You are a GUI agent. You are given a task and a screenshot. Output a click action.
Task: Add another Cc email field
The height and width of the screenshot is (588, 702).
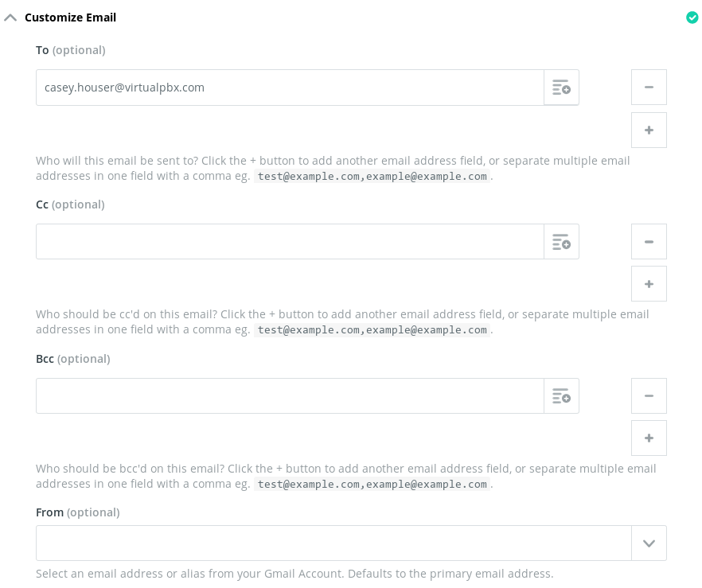[x=649, y=283]
